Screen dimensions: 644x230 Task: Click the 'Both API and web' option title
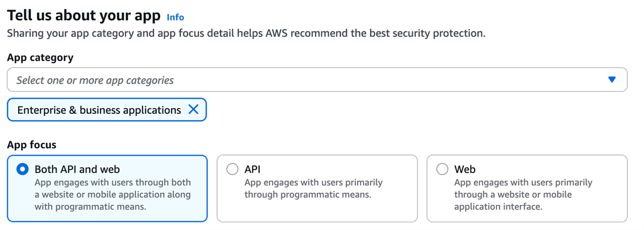point(77,169)
